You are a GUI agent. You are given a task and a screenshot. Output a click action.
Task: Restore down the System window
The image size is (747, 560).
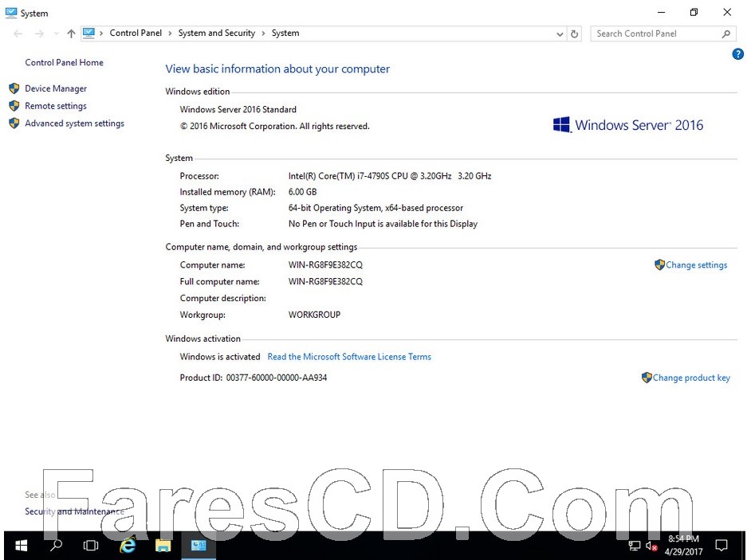coord(694,13)
